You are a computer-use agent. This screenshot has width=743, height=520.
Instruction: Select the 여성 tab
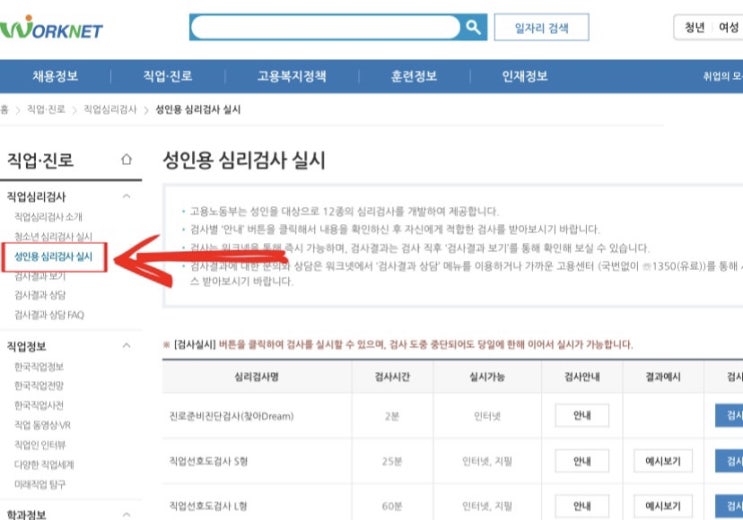pyautogui.click(x=729, y=27)
